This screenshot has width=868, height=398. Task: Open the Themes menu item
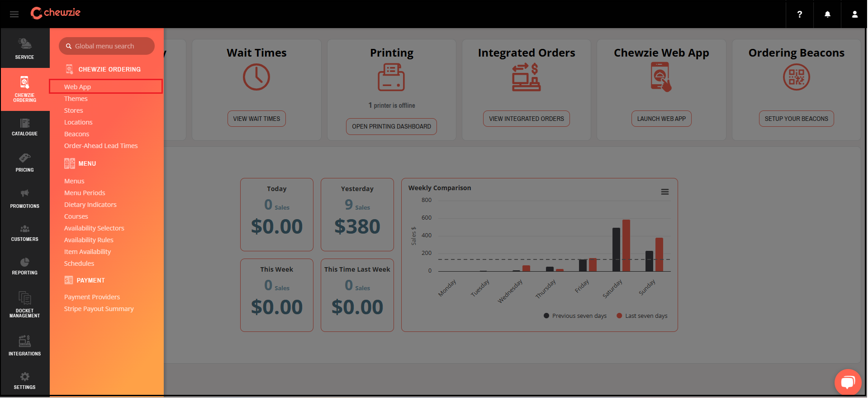[x=76, y=99]
